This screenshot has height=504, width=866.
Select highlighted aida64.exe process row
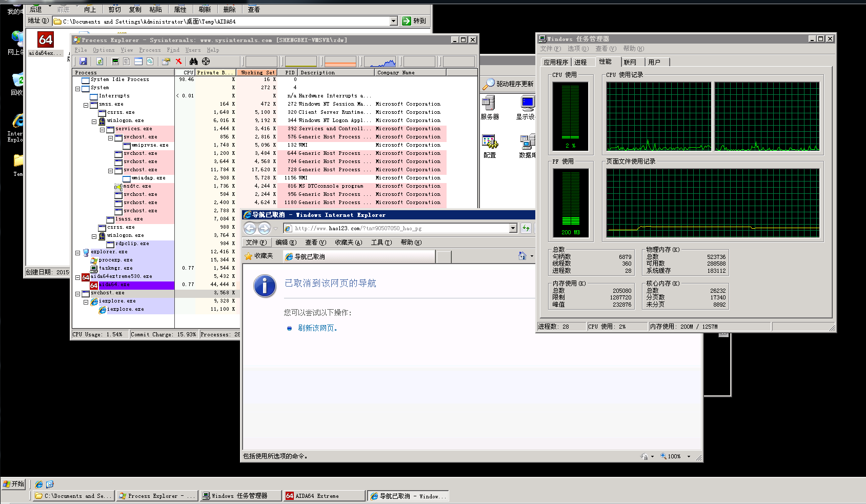click(x=156, y=285)
